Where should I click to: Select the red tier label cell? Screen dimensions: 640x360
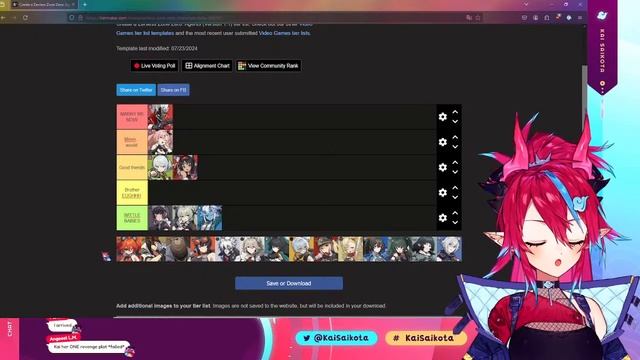pyautogui.click(x=132, y=117)
